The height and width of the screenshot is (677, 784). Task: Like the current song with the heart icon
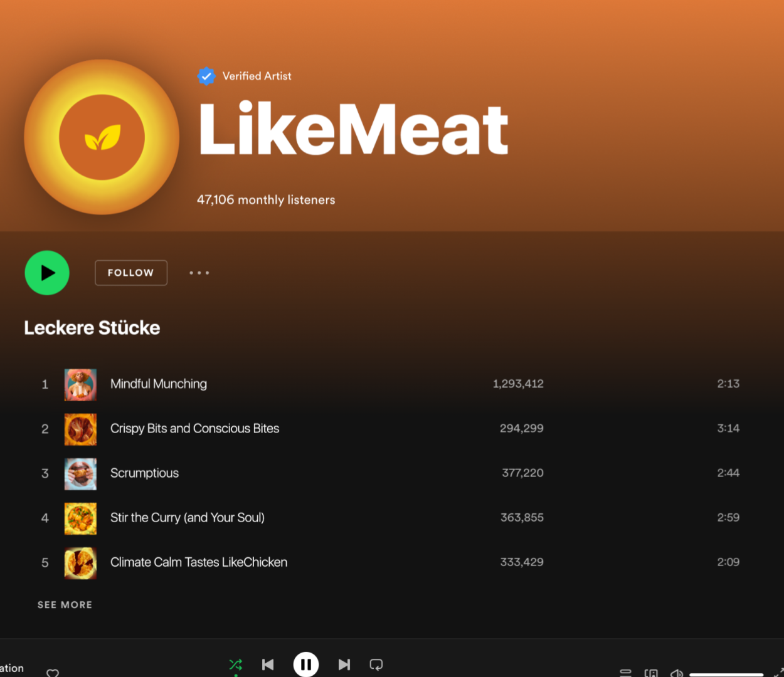(53, 673)
